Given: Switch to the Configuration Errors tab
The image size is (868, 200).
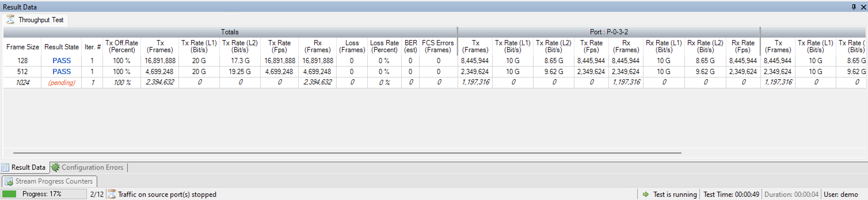Looking at the screenshot, I should 92,167.
